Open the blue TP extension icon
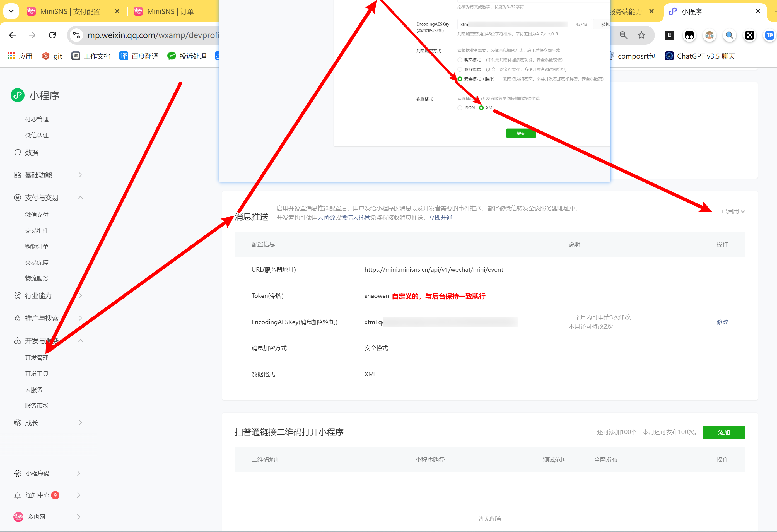 tap(770, 35)
